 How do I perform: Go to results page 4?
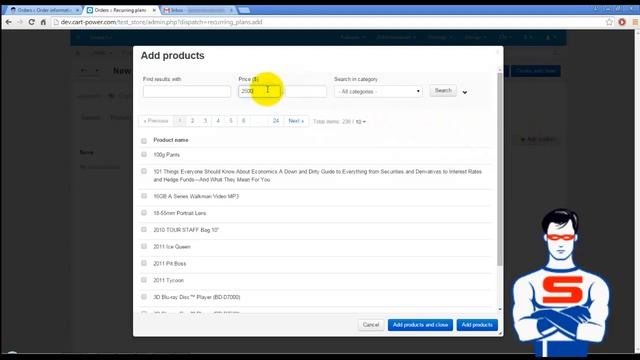click(218, 121)
